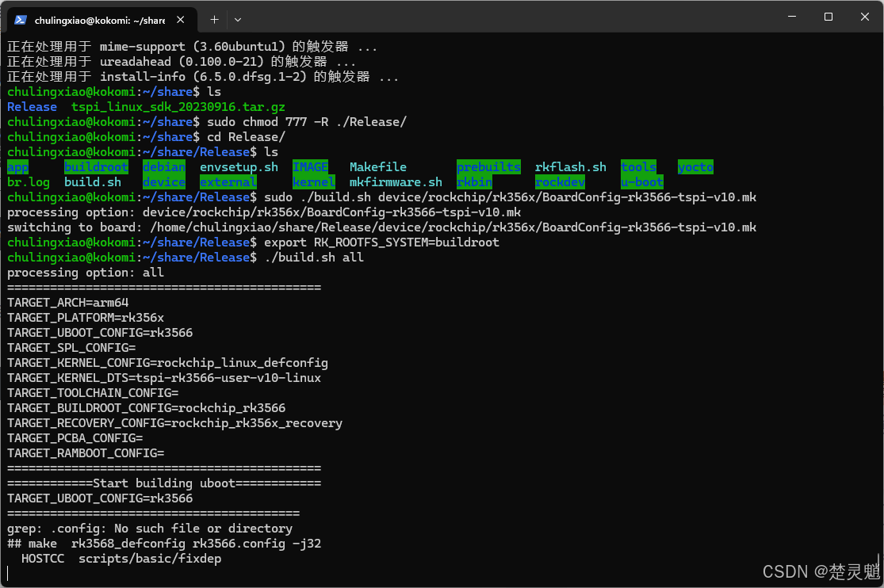
Task: Click the 'external' folder listing
Action: tap(228, 182)
